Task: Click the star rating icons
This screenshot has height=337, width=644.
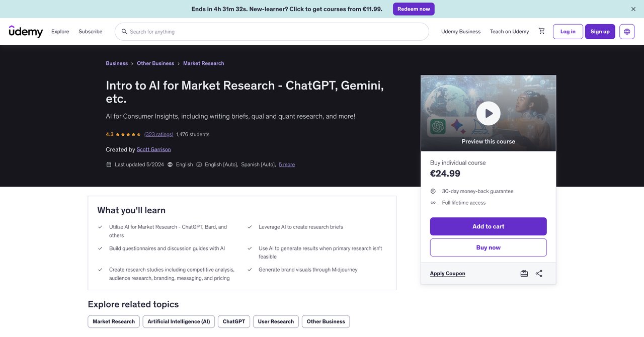Action: [x=128, y=135]
